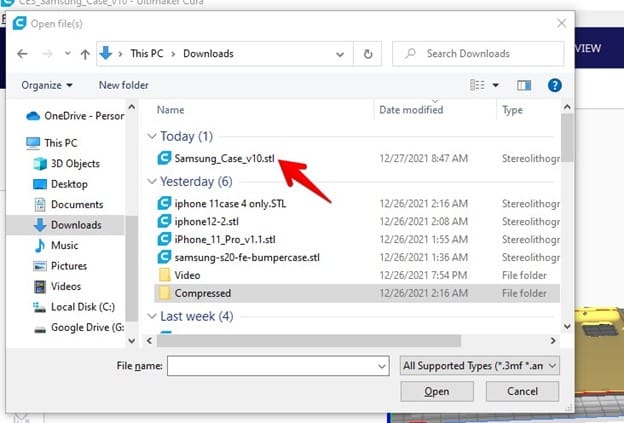Open 3D Objects folder in sidebar
This screenshot has width=624, height=423.
66,164
